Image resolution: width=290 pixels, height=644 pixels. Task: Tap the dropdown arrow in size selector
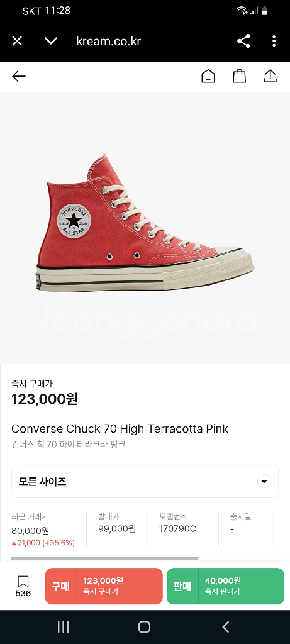point(264,481)
